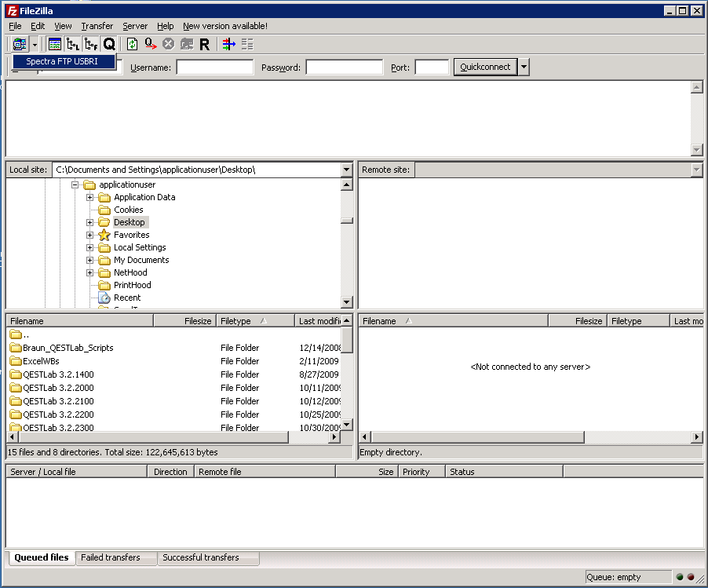Expand the My Documents tree node
The width and height of the screenshot is (708, 588).
[90, 260]
